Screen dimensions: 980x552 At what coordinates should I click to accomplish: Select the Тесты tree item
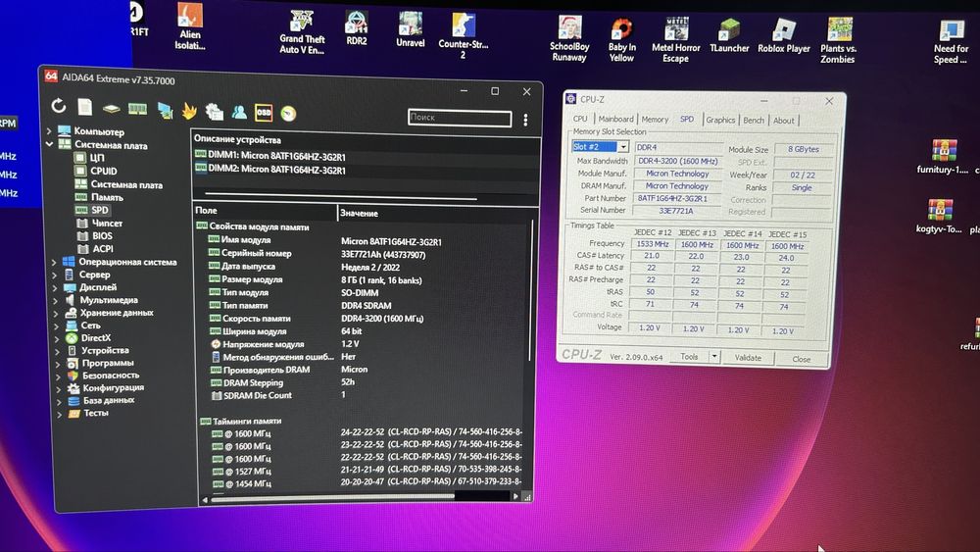click(89, 413)
